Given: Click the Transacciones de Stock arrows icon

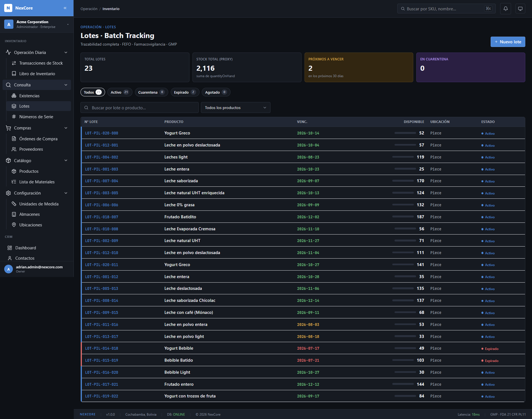Looking at the screenshot, I should [x=14, y=63].
